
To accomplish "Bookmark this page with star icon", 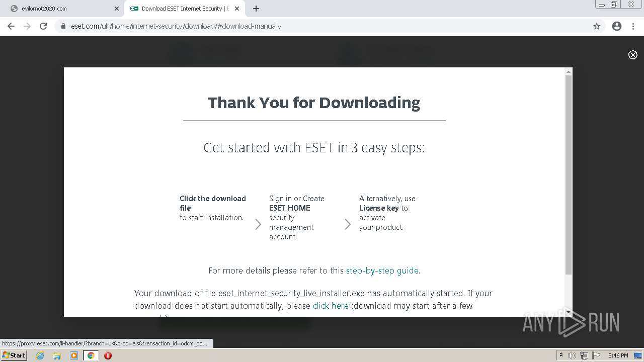I will (597, 26).
